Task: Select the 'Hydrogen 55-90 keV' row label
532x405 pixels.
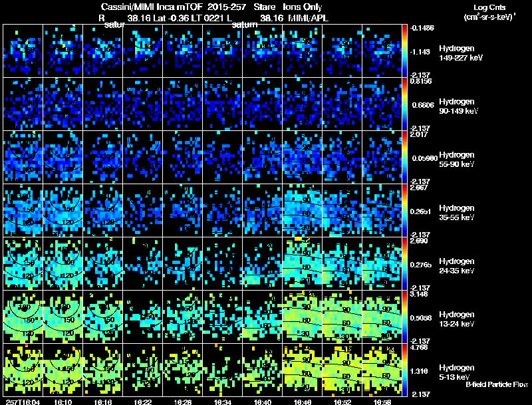Action: [457, 160]
